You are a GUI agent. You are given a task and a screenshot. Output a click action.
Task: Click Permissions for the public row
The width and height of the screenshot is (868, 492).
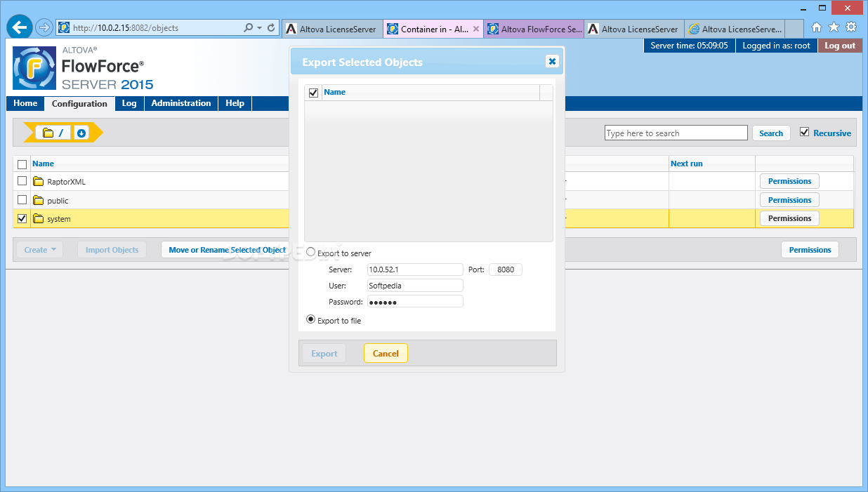789,200
